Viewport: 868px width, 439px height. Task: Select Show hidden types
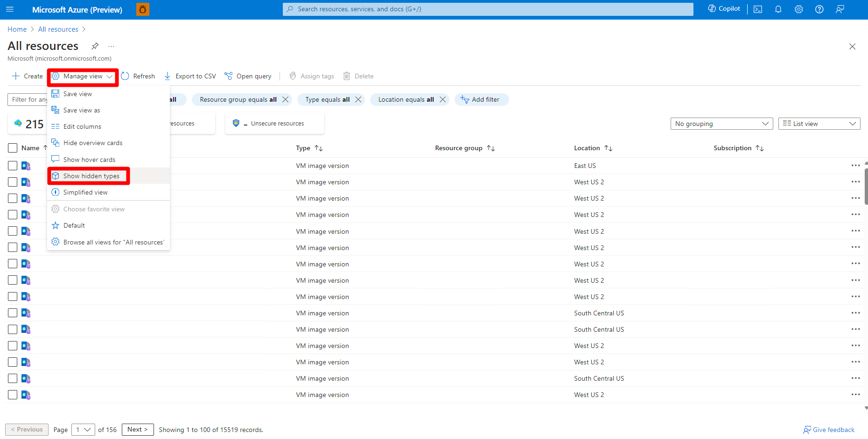tap(108, 176)
